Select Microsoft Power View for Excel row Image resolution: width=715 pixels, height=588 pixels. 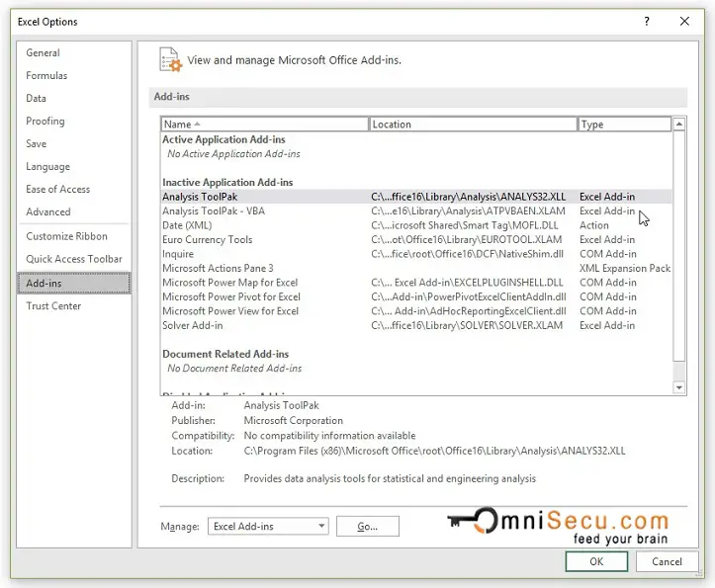click(x=416, y=311)
